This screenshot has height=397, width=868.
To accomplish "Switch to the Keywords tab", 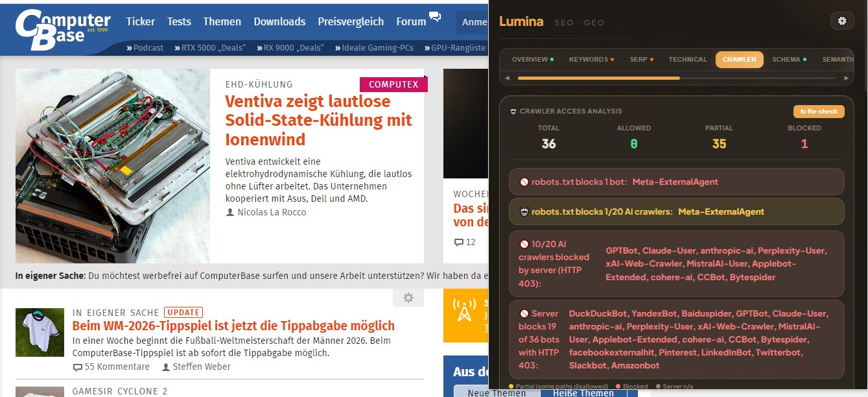I will [591, 60].
